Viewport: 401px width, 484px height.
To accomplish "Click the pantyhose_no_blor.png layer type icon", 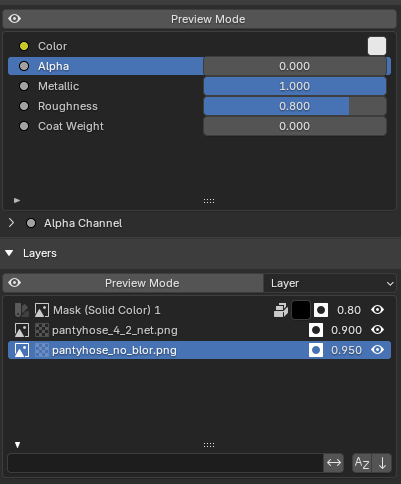I will [22, 350].
